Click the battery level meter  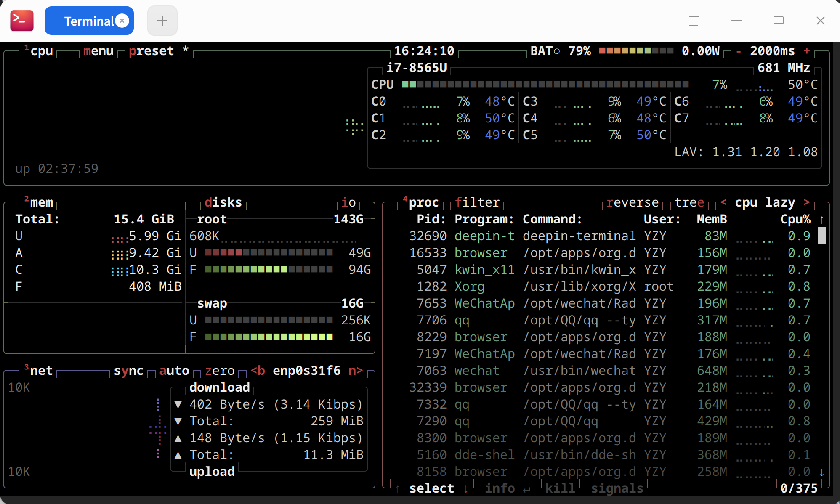[x=636, y=51]
